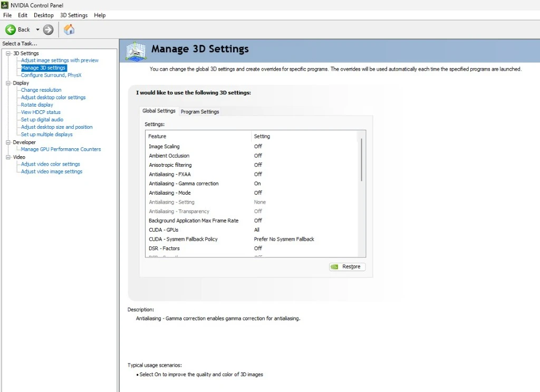Select CUDA - Sysmem Fallback Policy row

tap(252, 239)
